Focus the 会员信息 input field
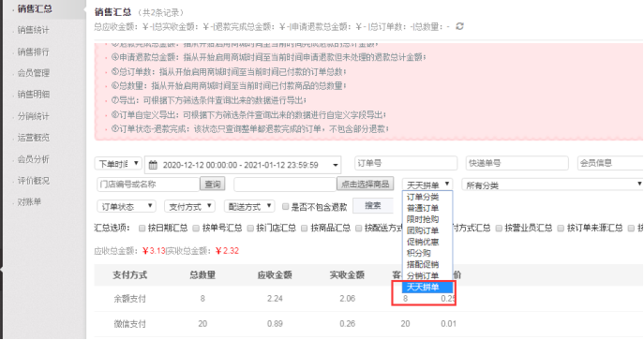Viewport: 644px width, 340px height. 610,163
